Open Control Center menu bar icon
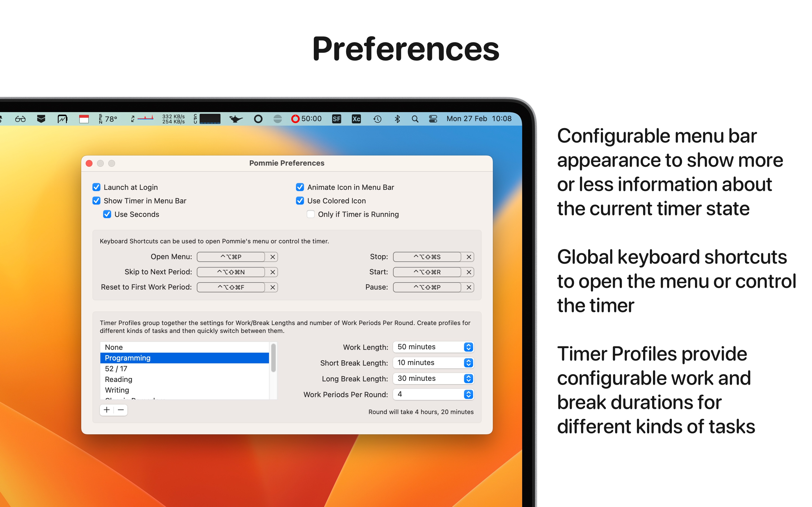 tap(433, 119)
